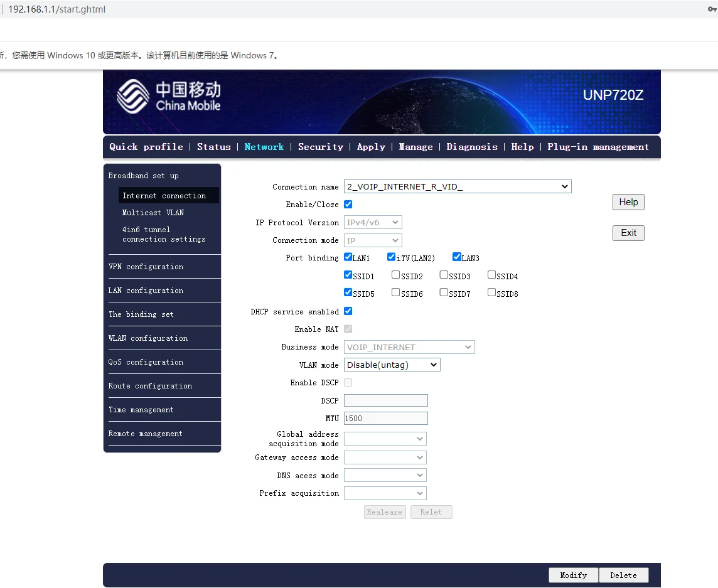The image size is (718, 588).
Task: Check the SSID8 checkbox
Action: tap(491, 292)
